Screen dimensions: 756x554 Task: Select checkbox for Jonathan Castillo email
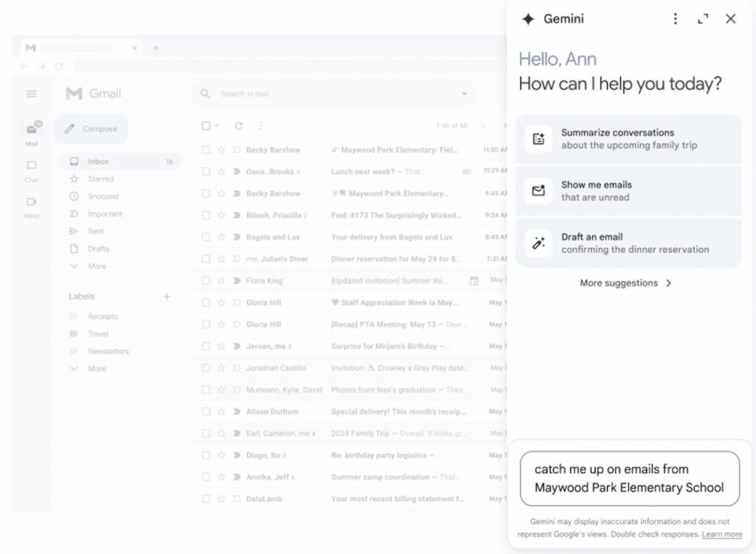coord(206,368)
